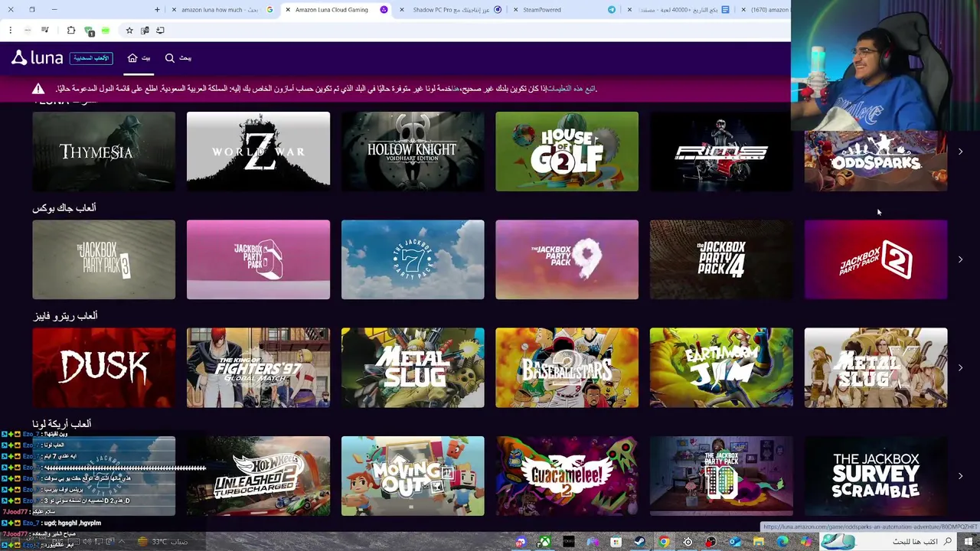Open the Guacamelee! 2 game tile

[567, 475]
